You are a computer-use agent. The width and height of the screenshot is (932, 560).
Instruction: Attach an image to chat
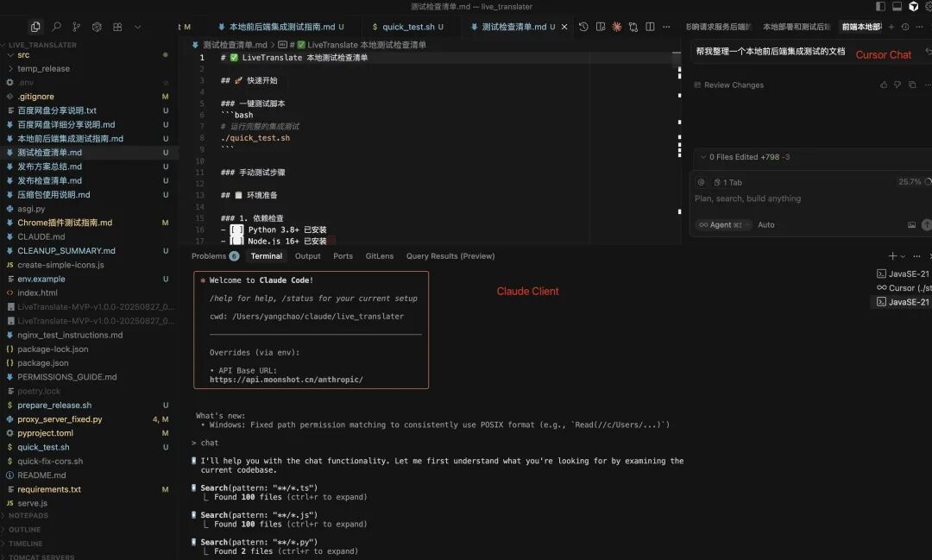pos(911,224)
